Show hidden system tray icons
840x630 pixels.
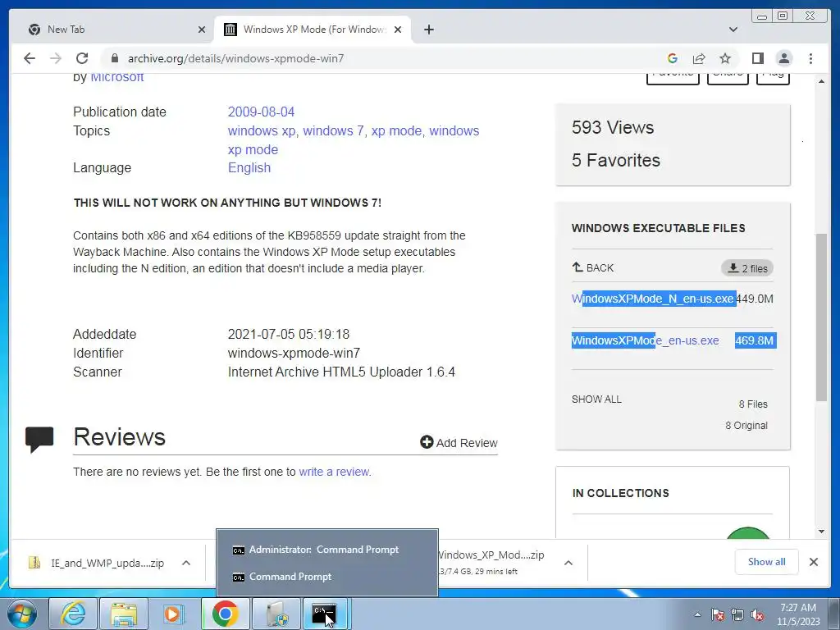coord(697,614)
